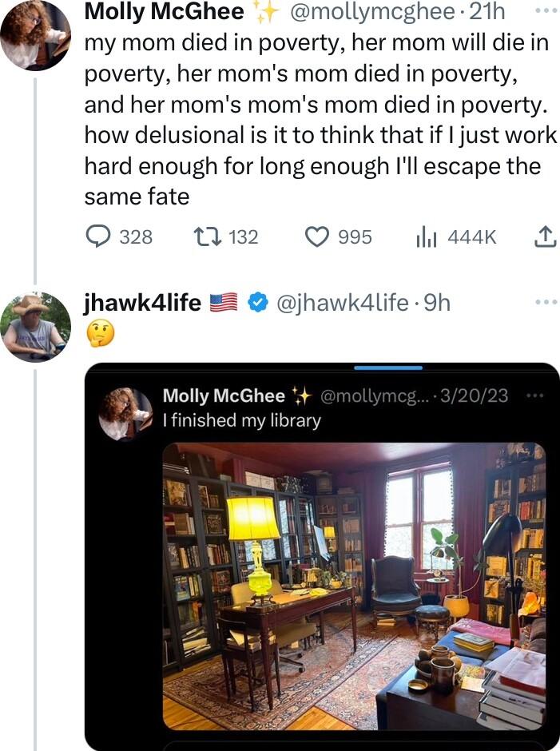Screen dimensions: 560x751
Task: Click the verified blue checkmark on jhawk4life
Action: (256, 303)
